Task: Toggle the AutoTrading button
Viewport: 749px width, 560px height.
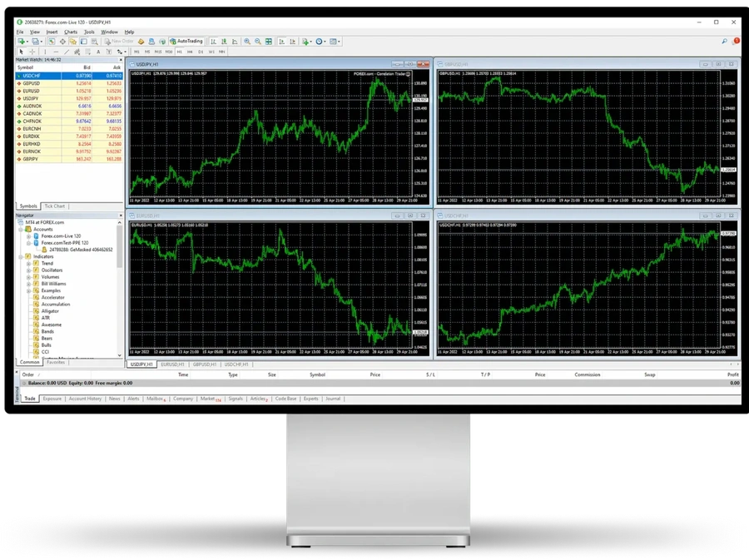Action: click(186, 41)
